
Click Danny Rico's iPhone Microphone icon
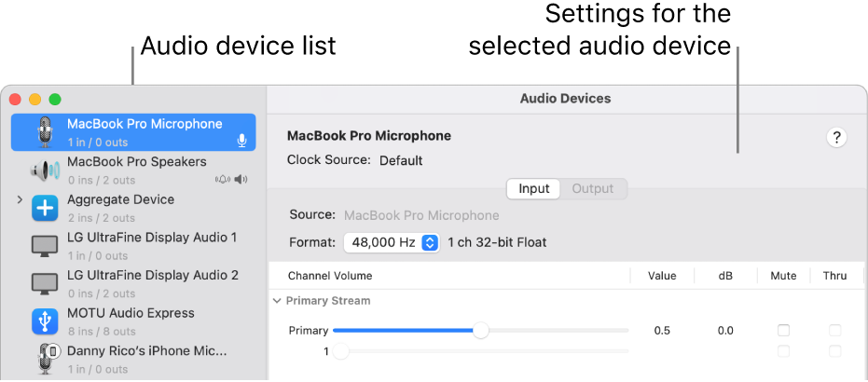click(45, 360)
